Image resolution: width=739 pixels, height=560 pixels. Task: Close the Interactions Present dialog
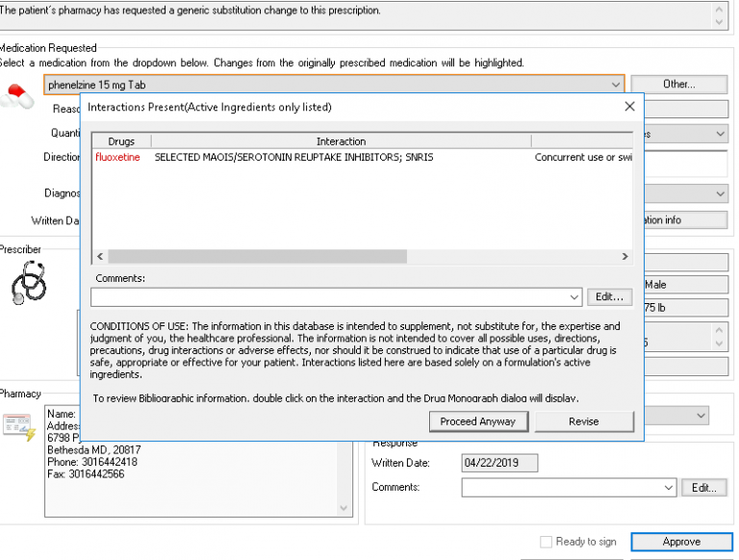629,107
